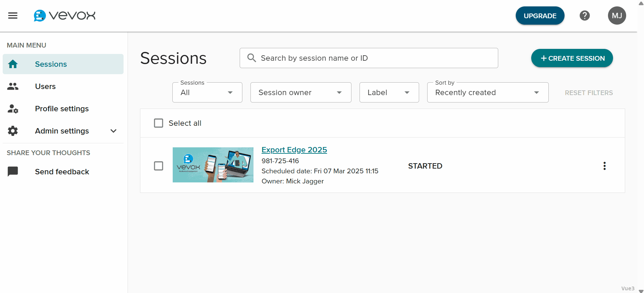Go to Profile settings in main menu
Screen dimensions: 644x293
(x=62, y=109)
